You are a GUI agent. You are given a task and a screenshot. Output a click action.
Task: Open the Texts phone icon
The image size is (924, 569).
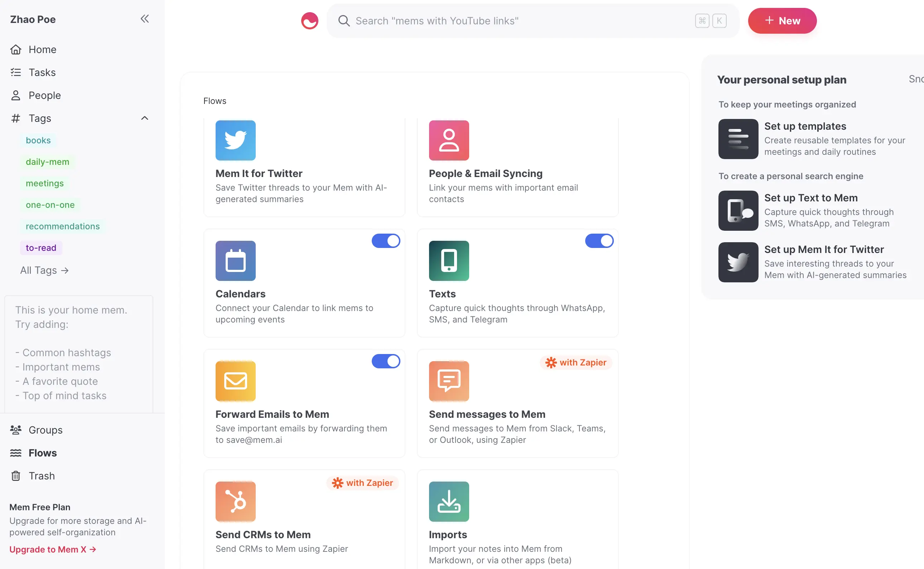[x=449, y=261]
